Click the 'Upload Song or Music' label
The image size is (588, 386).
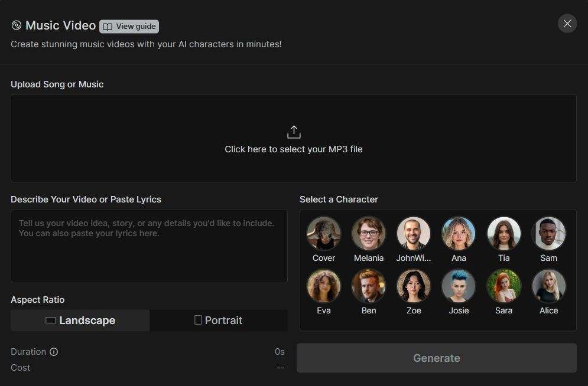57,84
